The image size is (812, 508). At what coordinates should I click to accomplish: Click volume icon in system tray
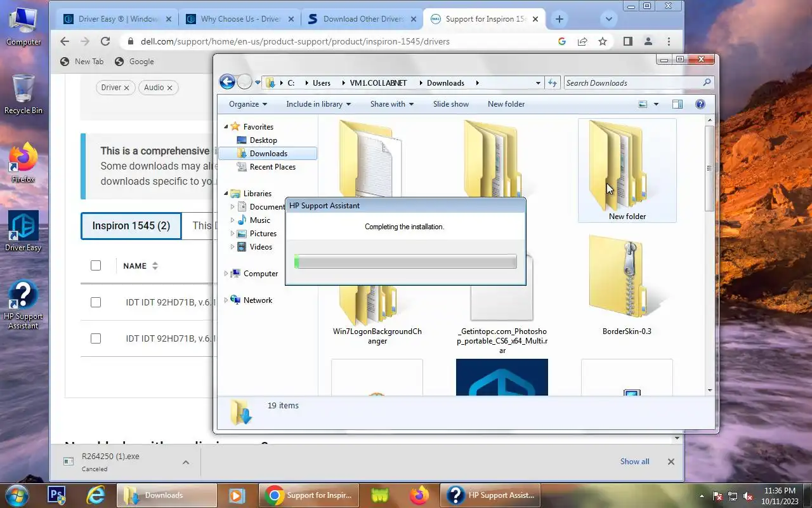pyautogui.click(x=749, y=496)
